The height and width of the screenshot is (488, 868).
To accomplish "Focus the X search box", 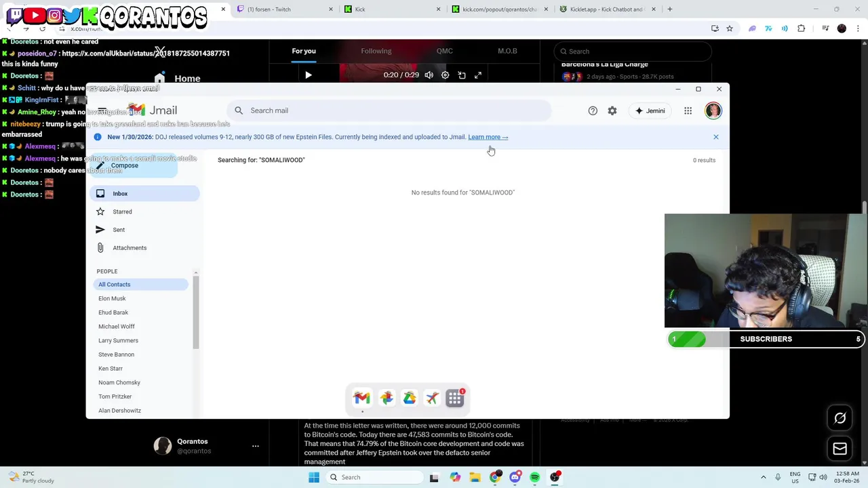I will click(x=632, y=52).
